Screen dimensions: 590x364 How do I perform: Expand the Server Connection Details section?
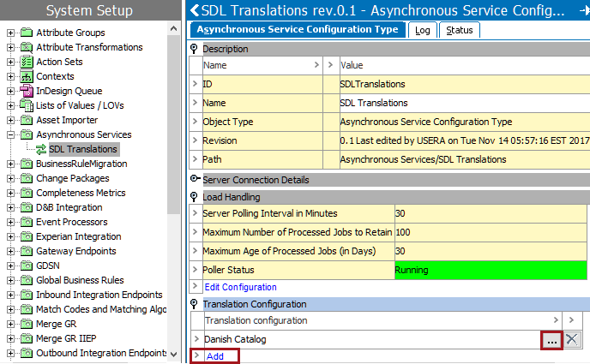click(x=195, y=180)
